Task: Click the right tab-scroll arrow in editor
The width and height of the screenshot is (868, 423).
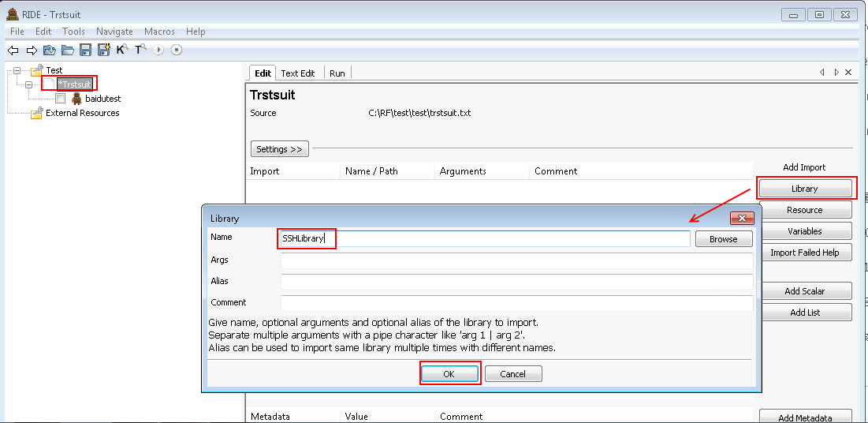Action: pyautogui.click(x=836, y=73)
